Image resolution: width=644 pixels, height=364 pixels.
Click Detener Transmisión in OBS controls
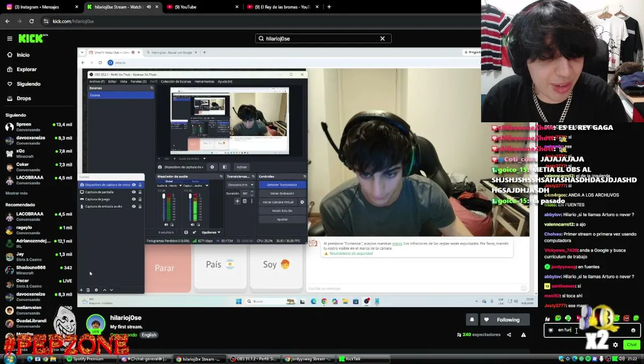[282, 185]
